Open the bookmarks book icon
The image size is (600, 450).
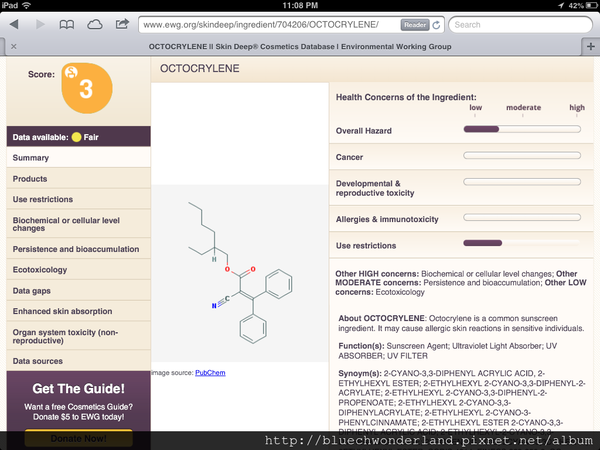click(66, 23)
